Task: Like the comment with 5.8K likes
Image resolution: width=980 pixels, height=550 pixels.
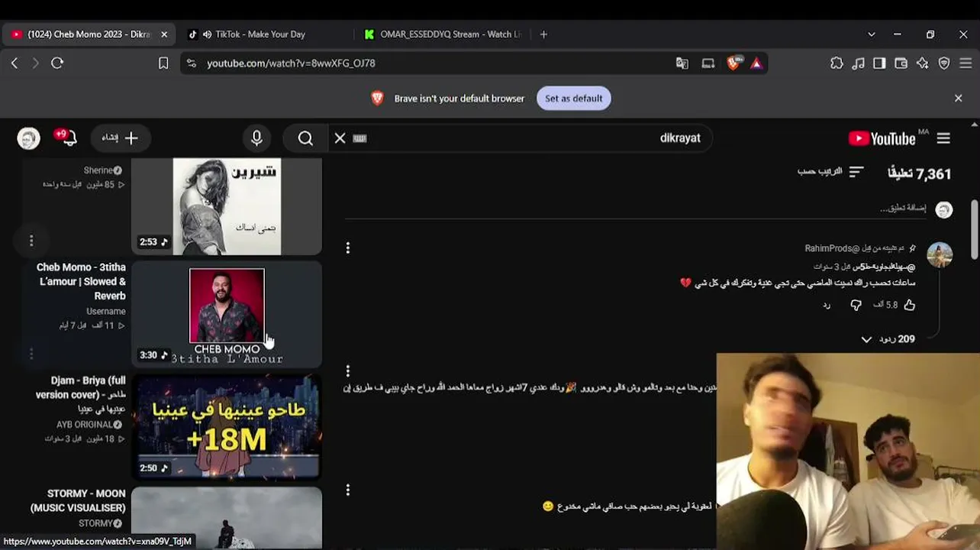Action: [x=910, y=305]
